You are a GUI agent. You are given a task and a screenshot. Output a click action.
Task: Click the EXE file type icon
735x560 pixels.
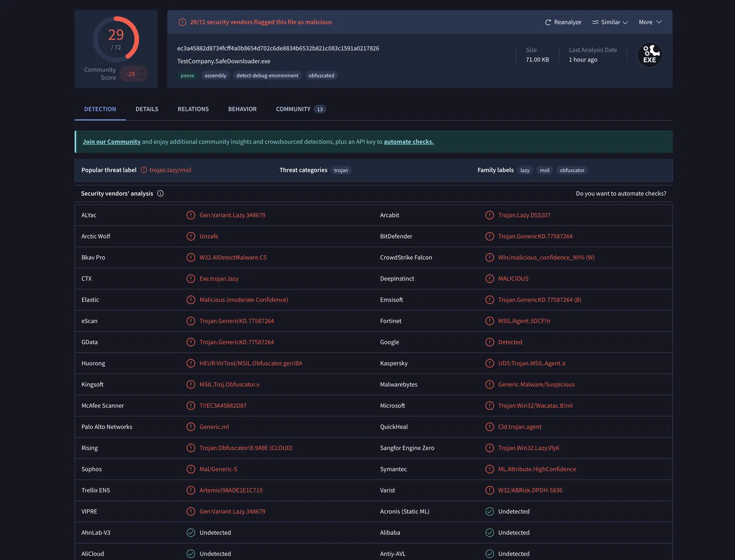coord(650,55)
